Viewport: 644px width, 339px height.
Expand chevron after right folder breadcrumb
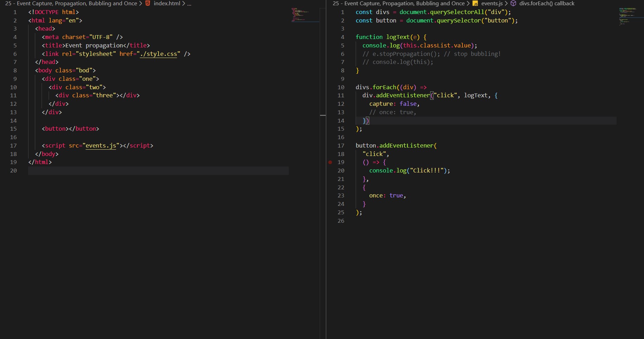(x=468, y=3)
